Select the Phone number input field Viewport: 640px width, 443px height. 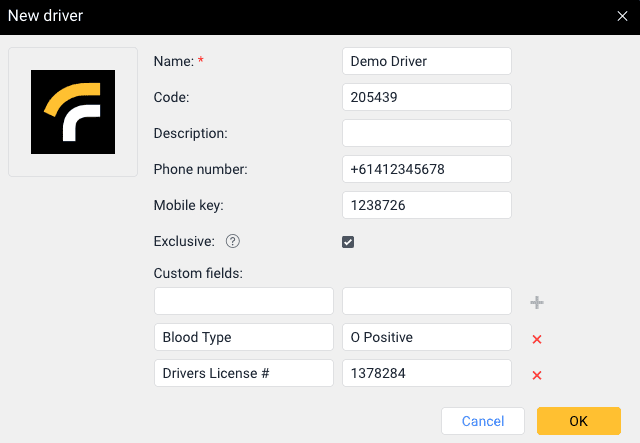[426, 169]
